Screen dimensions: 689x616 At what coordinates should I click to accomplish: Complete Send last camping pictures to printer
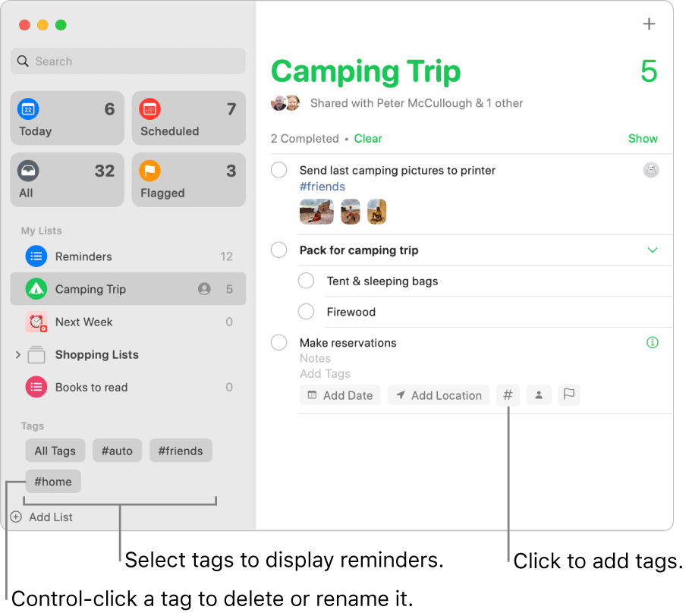279,170
